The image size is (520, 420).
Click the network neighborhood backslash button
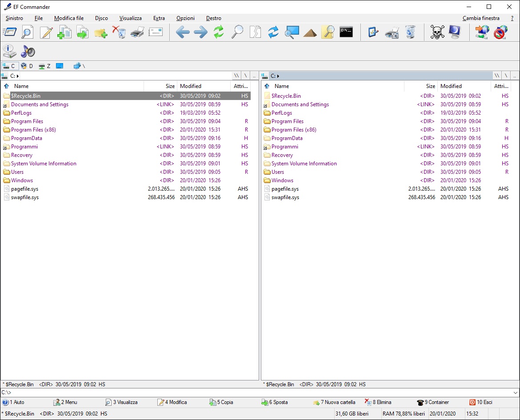(80, 66)
